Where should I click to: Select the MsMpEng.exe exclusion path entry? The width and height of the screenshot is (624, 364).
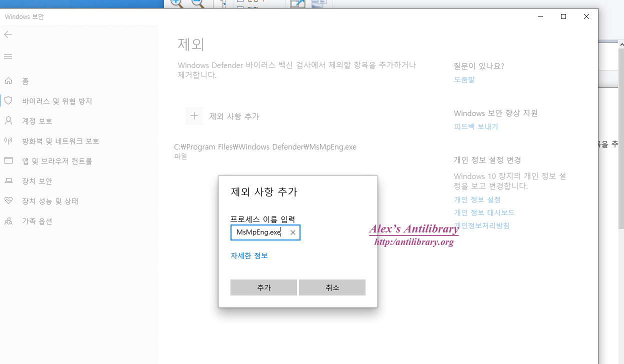(265, 147)
